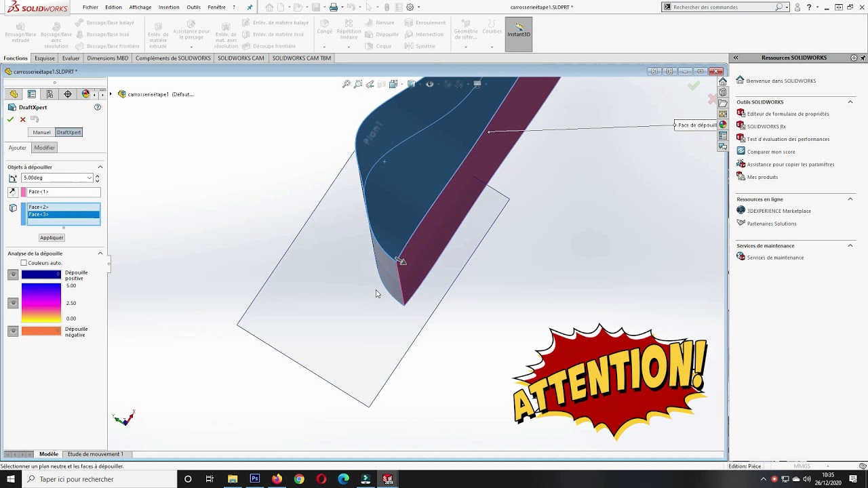
Task: Toggle Couleurs auto. checkbox
Action: click(x=24, y=263)
